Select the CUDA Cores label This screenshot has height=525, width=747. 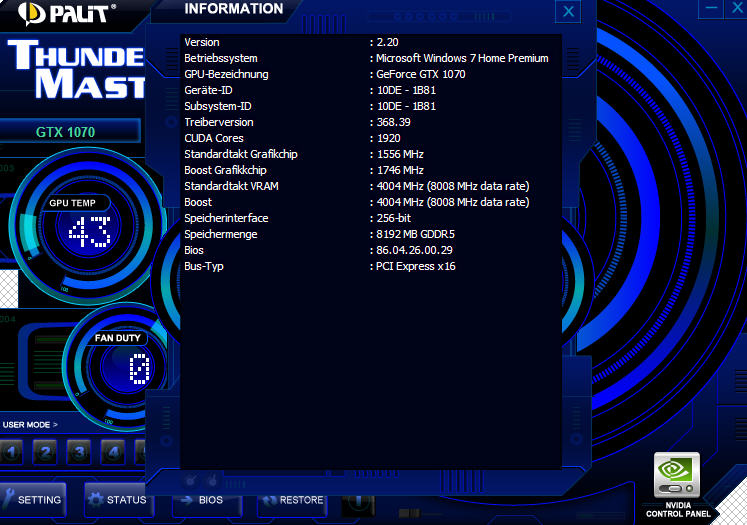click(214, 138)
